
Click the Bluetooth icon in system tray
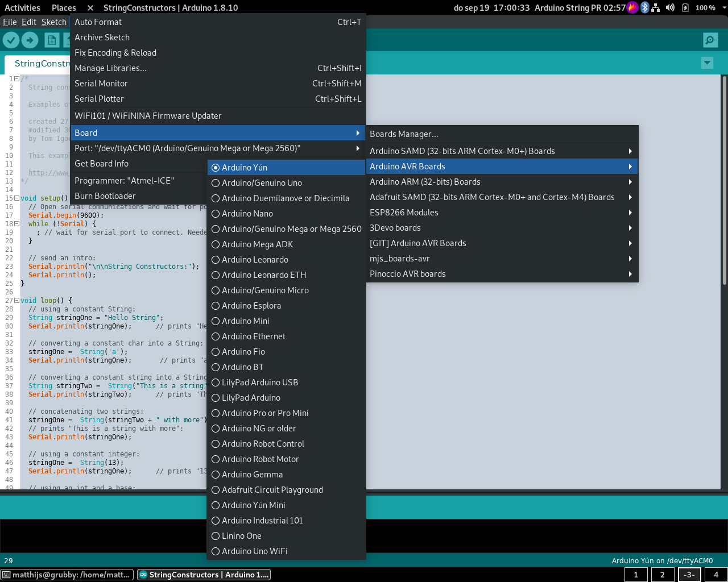(644, 7)
